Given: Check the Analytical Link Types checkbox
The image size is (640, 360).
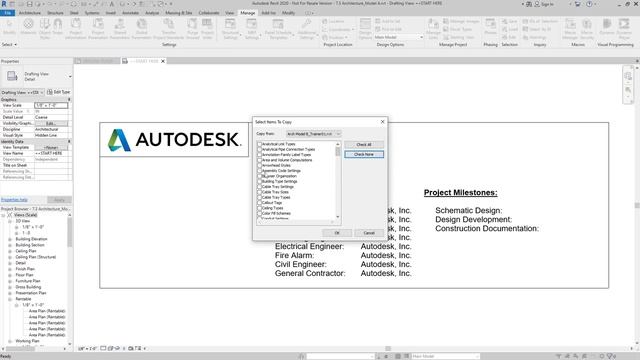Looking at the screenshot, I should (259, 144).
